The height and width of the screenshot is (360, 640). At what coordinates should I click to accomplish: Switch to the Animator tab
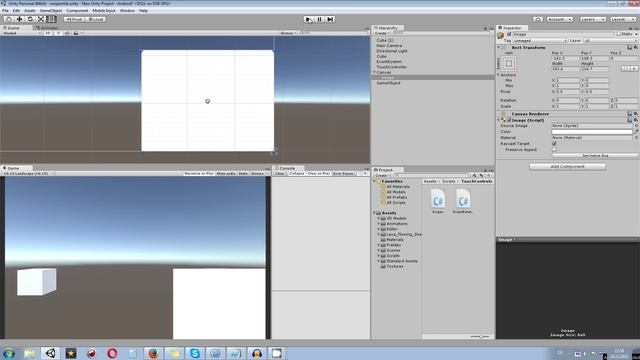coord(47,28)
